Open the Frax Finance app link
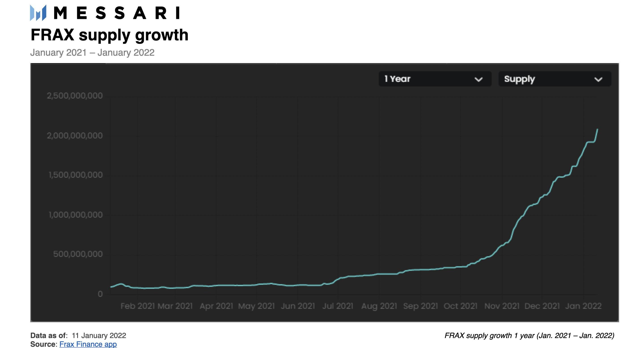The image size is (644, 348). pos(88,344)
